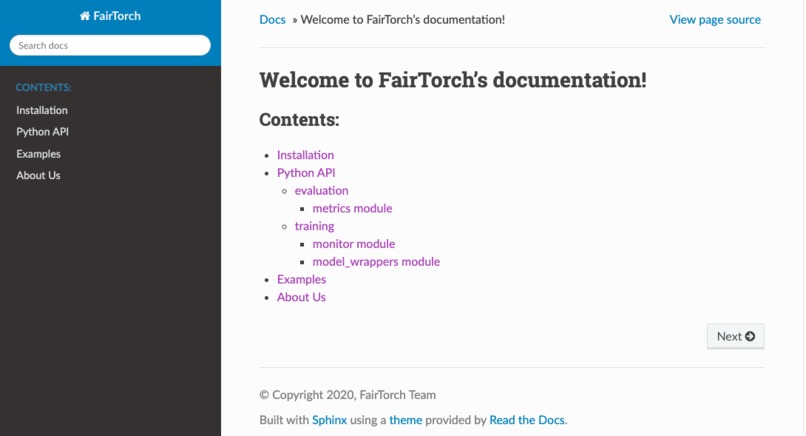Click the Copyright 2020, FairTorch Team text
Image resolution: width=806 pixels, height=436 pixels.
point(347,395)
